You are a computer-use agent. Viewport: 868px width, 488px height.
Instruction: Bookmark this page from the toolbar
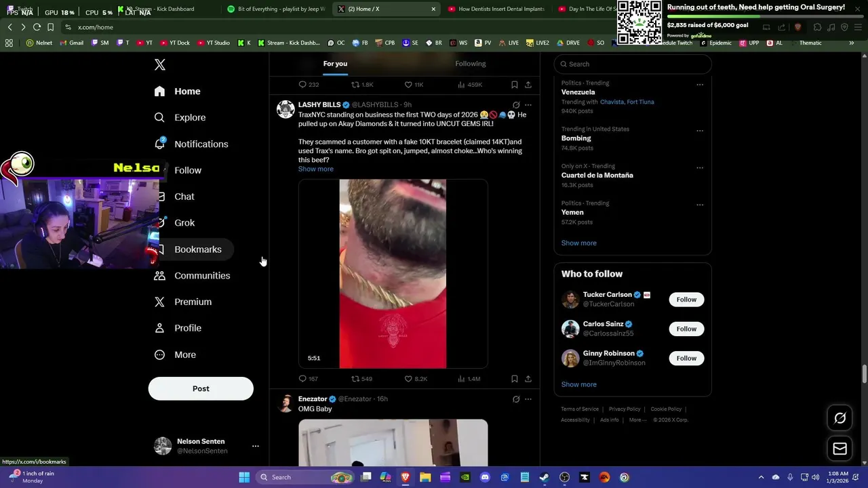50,27
